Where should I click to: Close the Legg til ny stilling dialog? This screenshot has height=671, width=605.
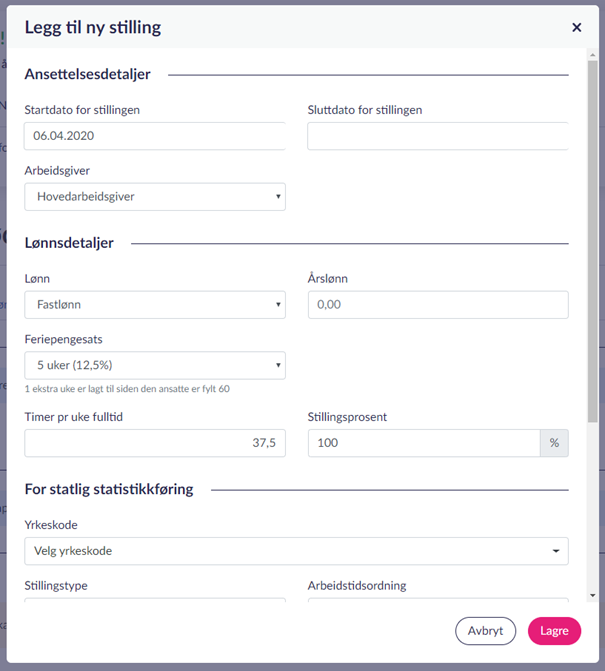pos(577,28)
